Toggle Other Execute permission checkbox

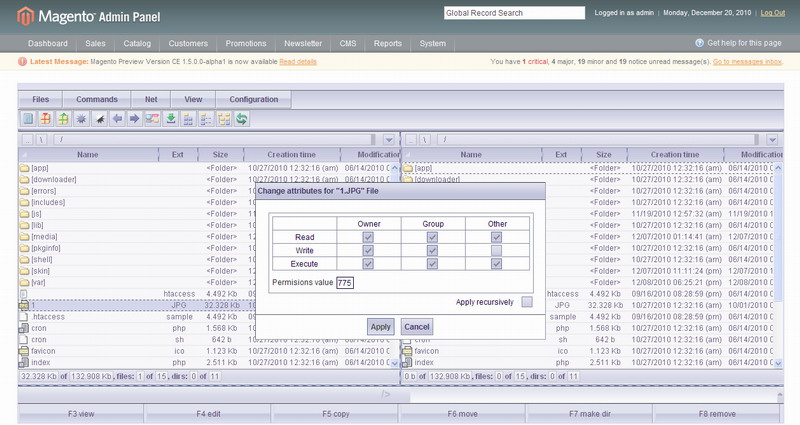496,264
